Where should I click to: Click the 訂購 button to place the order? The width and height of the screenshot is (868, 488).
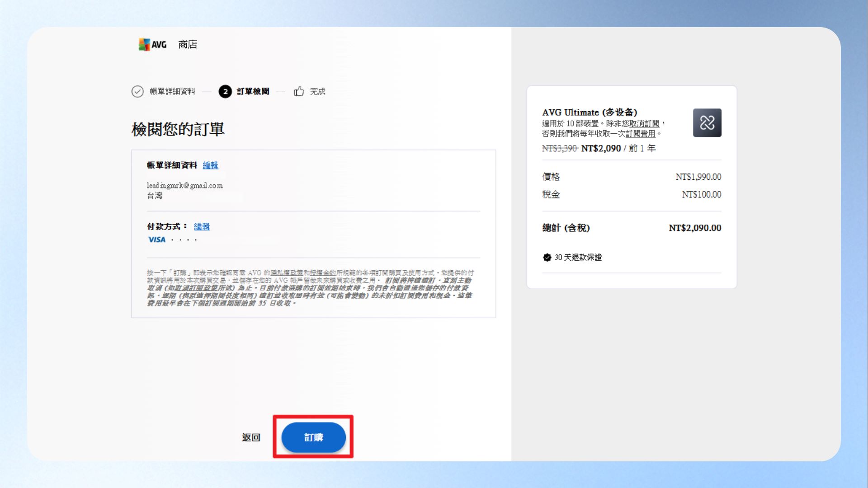(313, 437)
